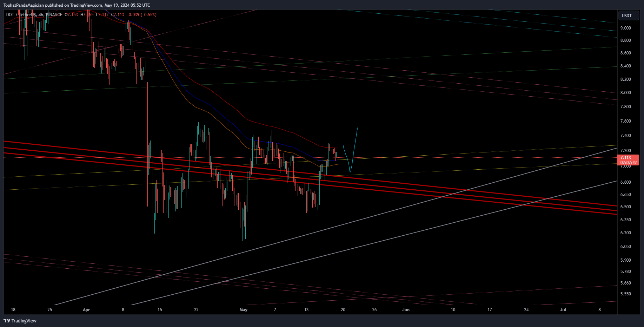The height and width of the screenshot is (327, 644).
Task: Click the 15 date label on the time axis
Action: (x=160, y=310)
